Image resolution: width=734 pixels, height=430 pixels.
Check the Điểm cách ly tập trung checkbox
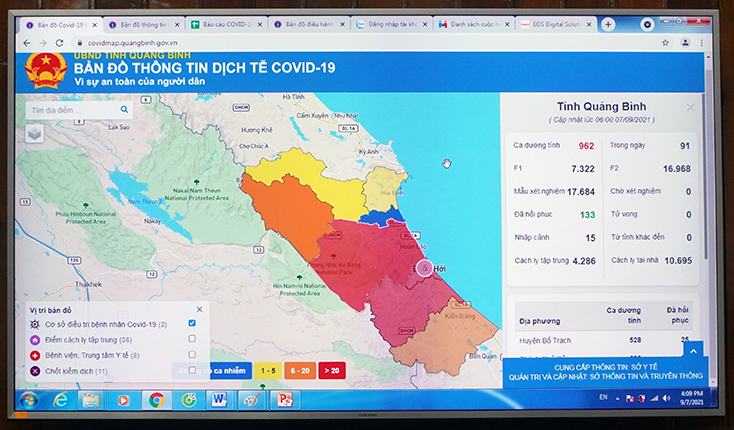[x=192, y=338]
